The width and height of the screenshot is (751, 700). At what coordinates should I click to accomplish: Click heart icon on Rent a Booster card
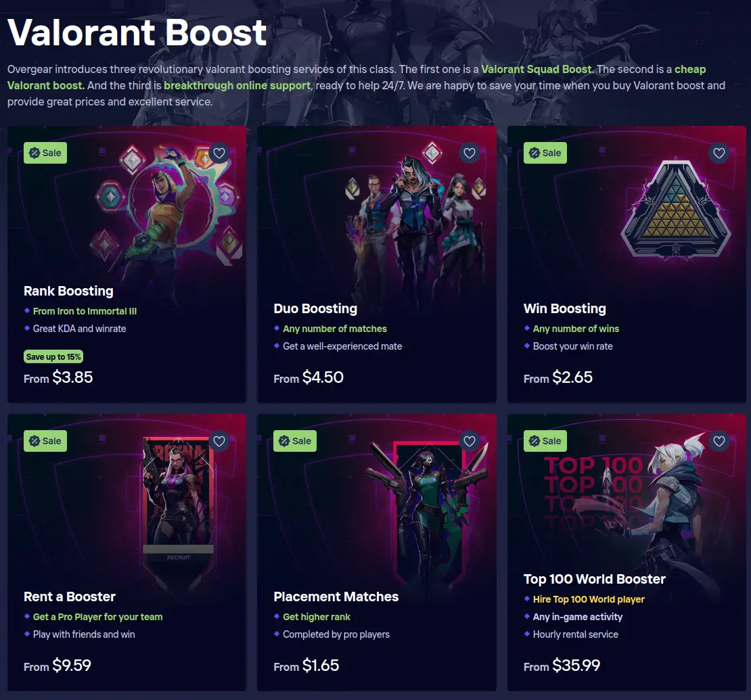(x=219, y=441)
